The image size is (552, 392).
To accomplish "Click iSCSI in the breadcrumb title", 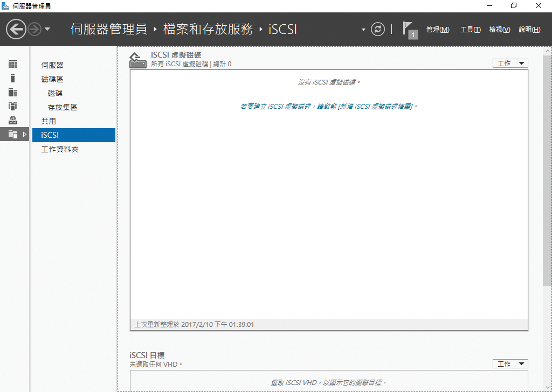I will 282,29.
